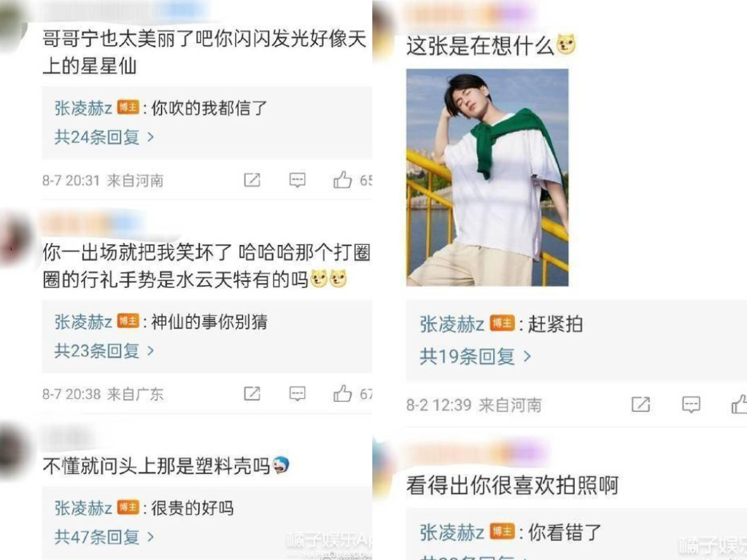Image resolution: width=747 pixels, height=560 pixels.
Task: Tap the share icon on the 20:31 comment
Action: coord(252,180)
